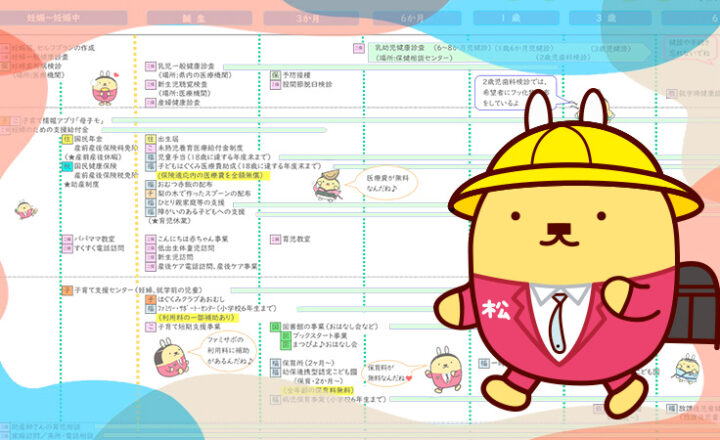Click the text 新生児訪問

coord(175,257)
